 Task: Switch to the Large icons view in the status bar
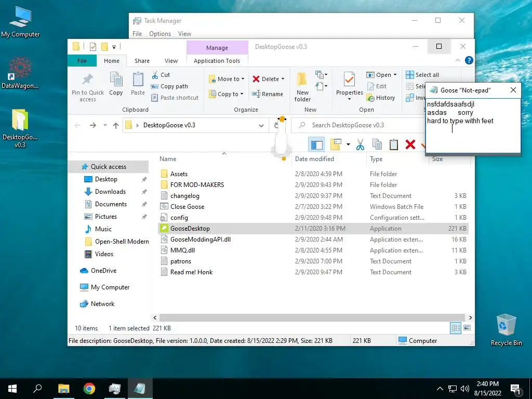tap(467, 328)
